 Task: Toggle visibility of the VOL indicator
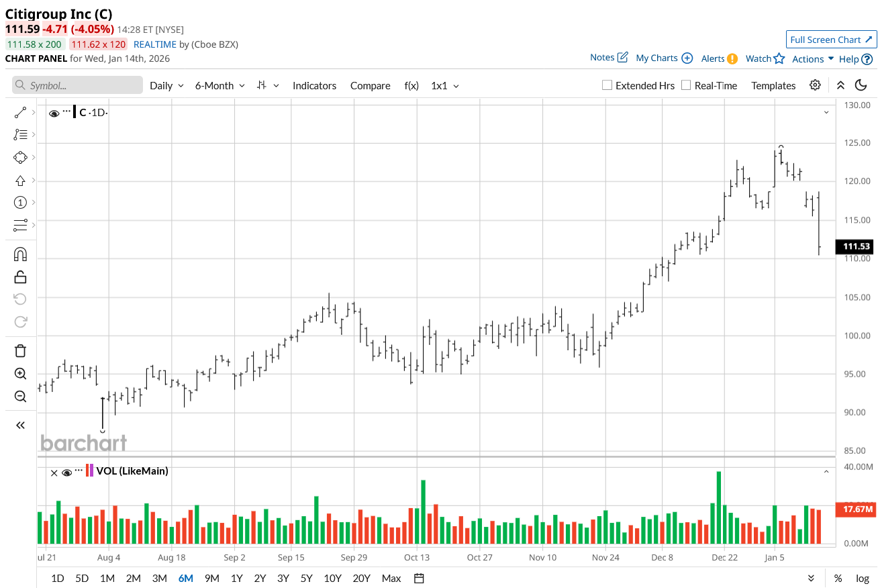click(66, 473)
